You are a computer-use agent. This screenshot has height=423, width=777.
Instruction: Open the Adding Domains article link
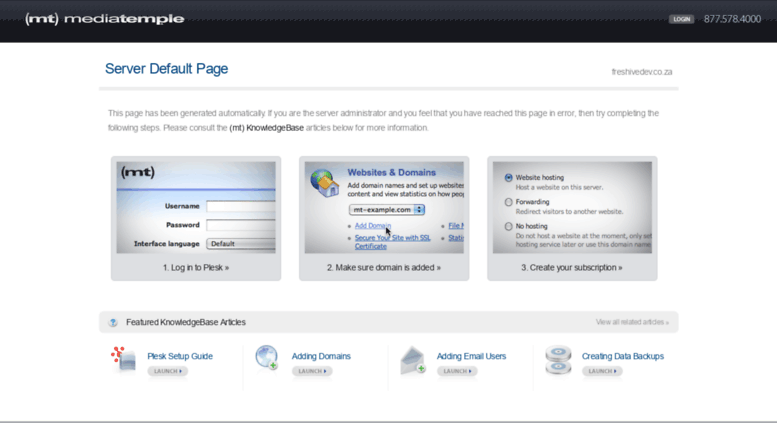pos(321,356)
